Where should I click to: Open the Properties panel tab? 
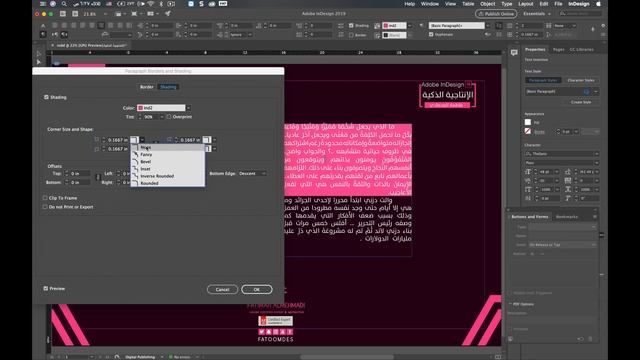(x=535, y=49)
